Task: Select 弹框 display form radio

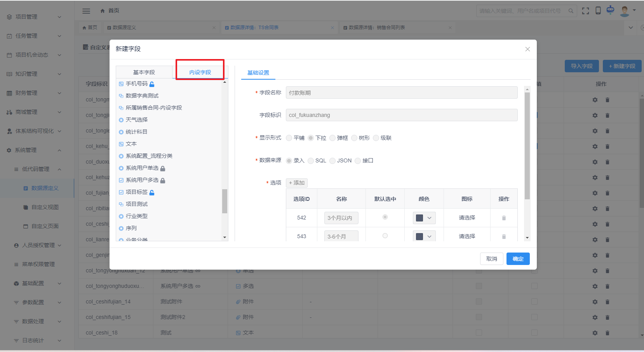Action: click(x=332, y=138)
